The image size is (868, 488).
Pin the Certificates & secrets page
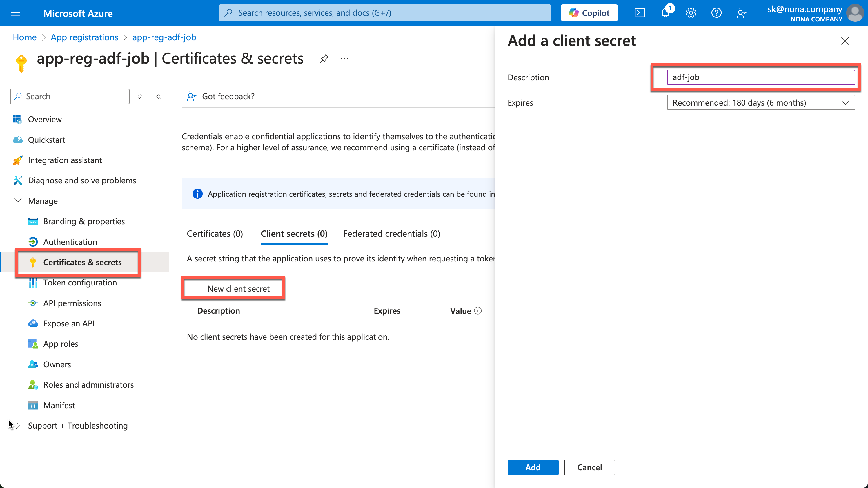coord(324,59)
